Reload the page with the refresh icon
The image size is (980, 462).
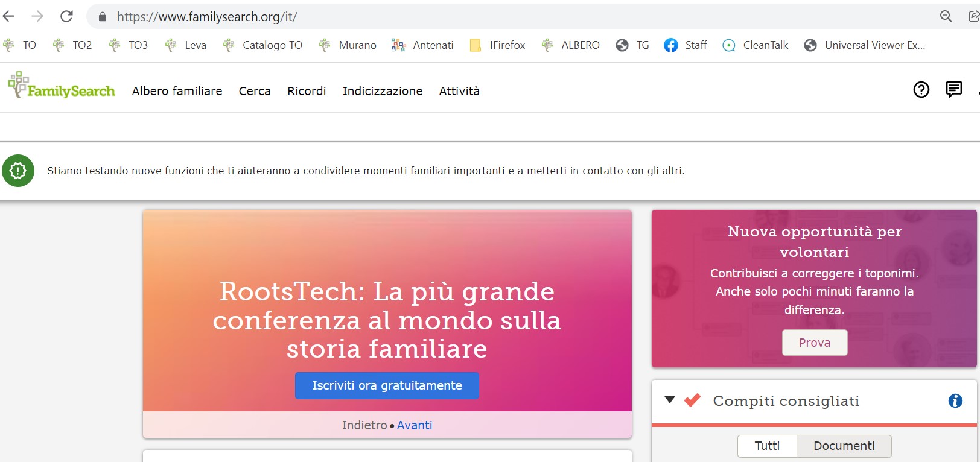tap(66, 16)
